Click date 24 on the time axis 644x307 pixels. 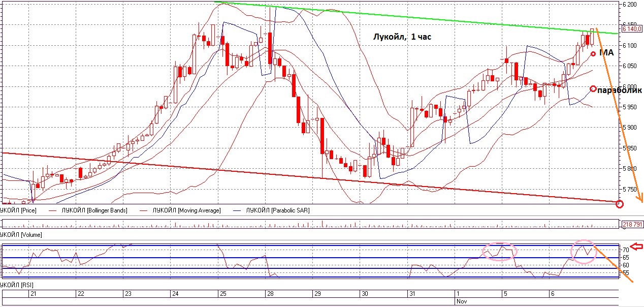pyautogui.click(x=175, y=294)
